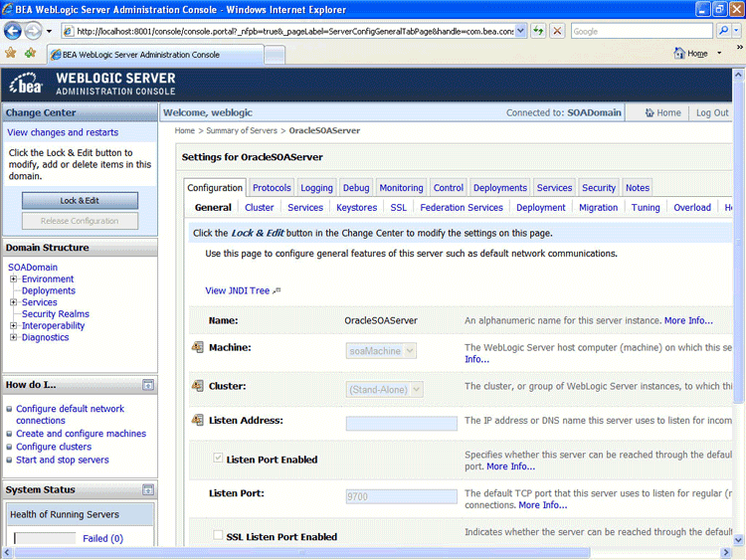Switch to the Monitoring tab
The image size is (746, 560).
[x=401, y=187]
